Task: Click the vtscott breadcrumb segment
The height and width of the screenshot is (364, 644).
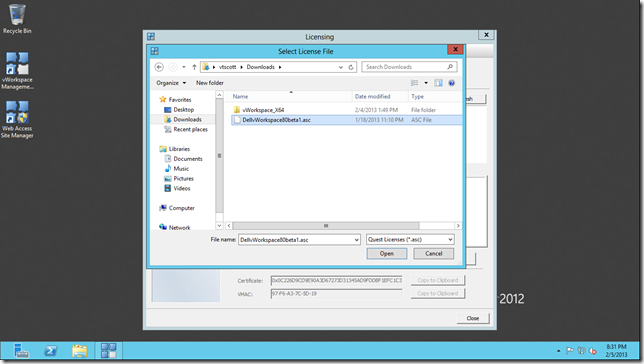Action: point(227,67)
